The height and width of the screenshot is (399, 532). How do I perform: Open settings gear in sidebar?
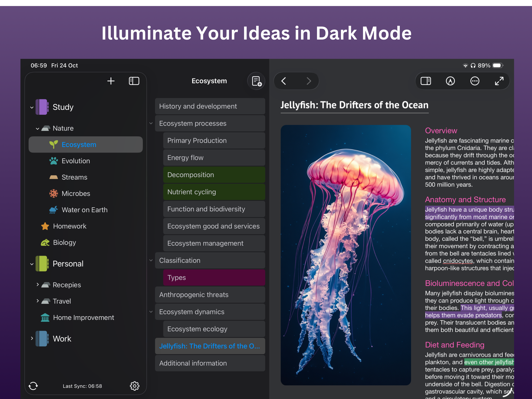click(x=134, y=386)
